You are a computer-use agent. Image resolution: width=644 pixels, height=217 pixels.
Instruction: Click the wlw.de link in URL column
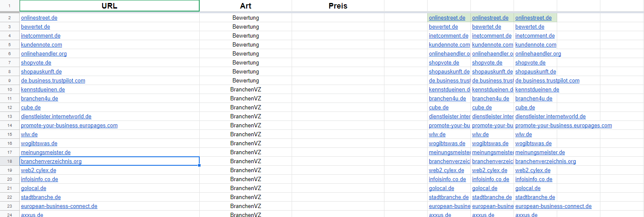click(x=29, y=135)
